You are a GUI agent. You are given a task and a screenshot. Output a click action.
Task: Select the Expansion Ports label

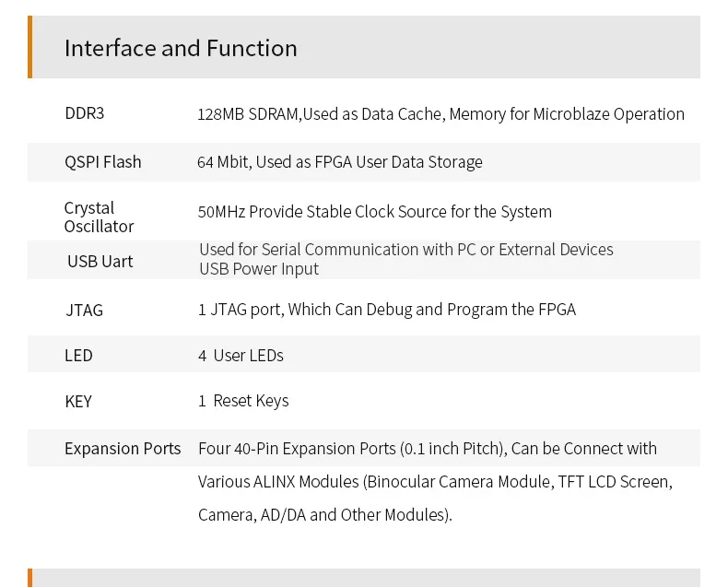[123, 449]
